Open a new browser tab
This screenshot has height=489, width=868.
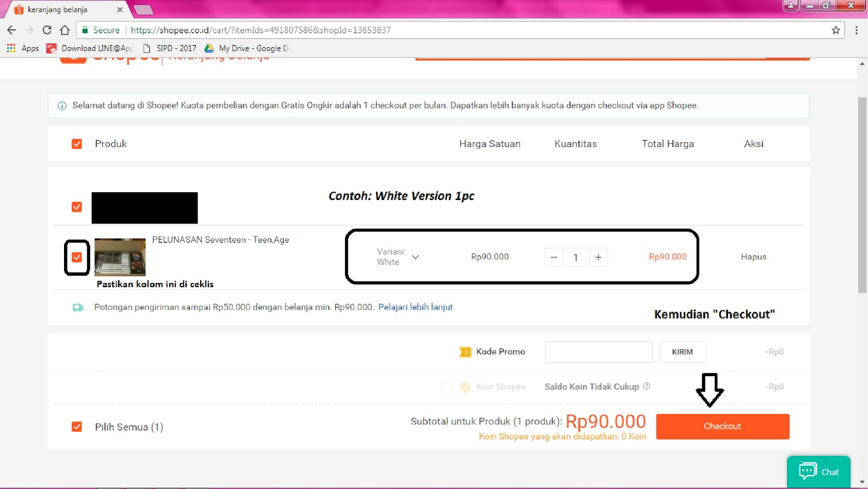pos(144,10)
